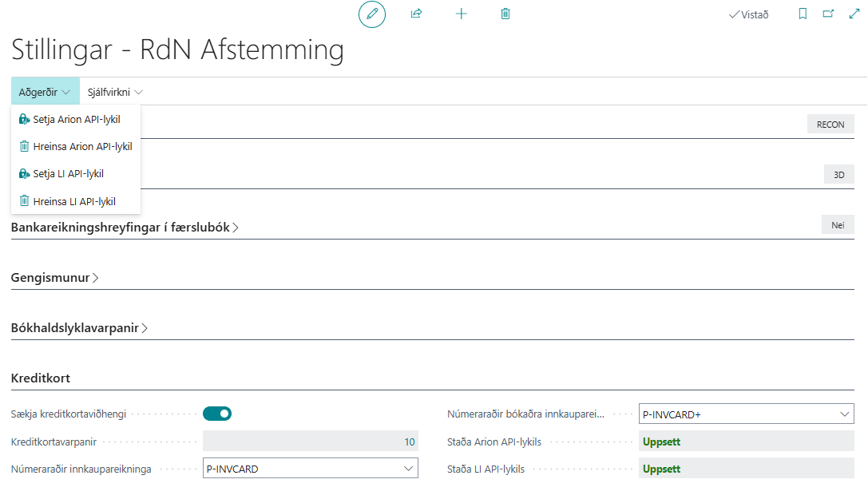Expand the Gengismunur section
Screen dimensions: 868x499
[55, 278]
